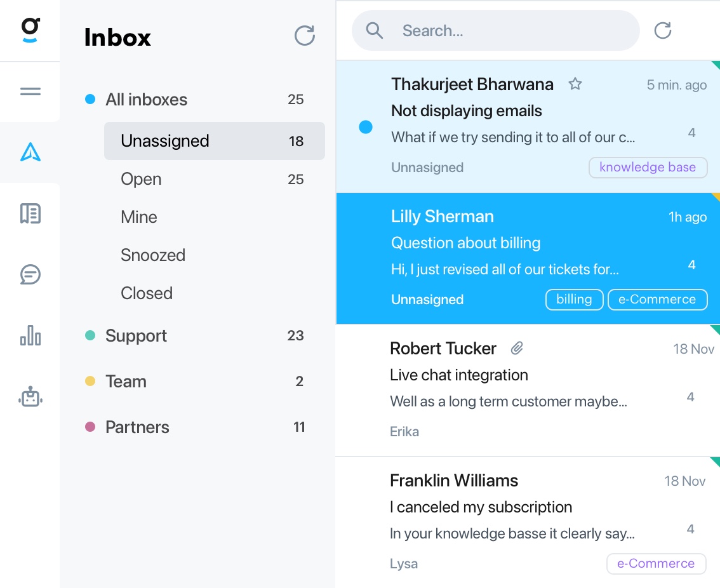Open the live chat bubble icon

30,275
